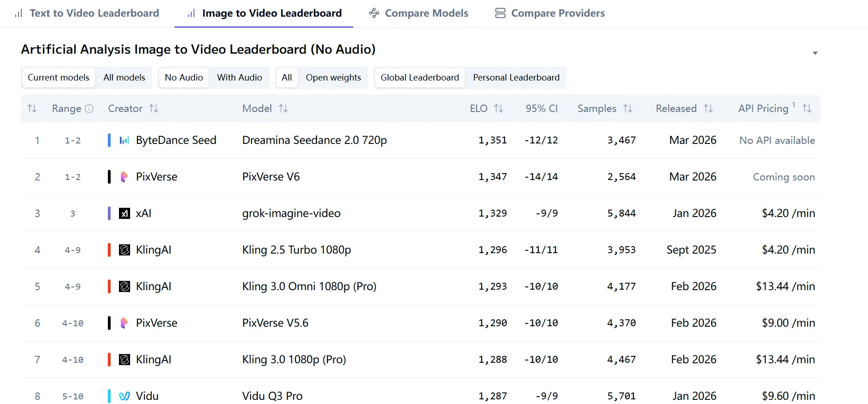Click the Kling 2.5 Turbo 1080p row

[296, 250]
